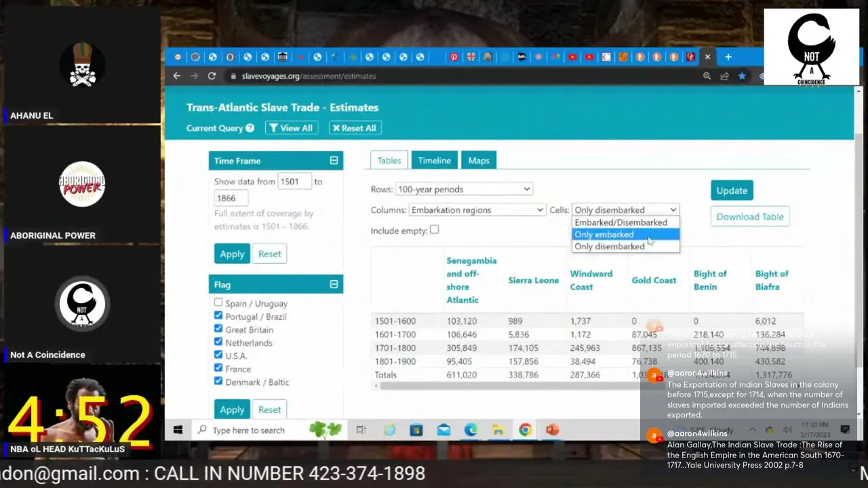This screenshot has width=868, height=488.
Task: Switch to the Maps tab
Action: [479, 161]
